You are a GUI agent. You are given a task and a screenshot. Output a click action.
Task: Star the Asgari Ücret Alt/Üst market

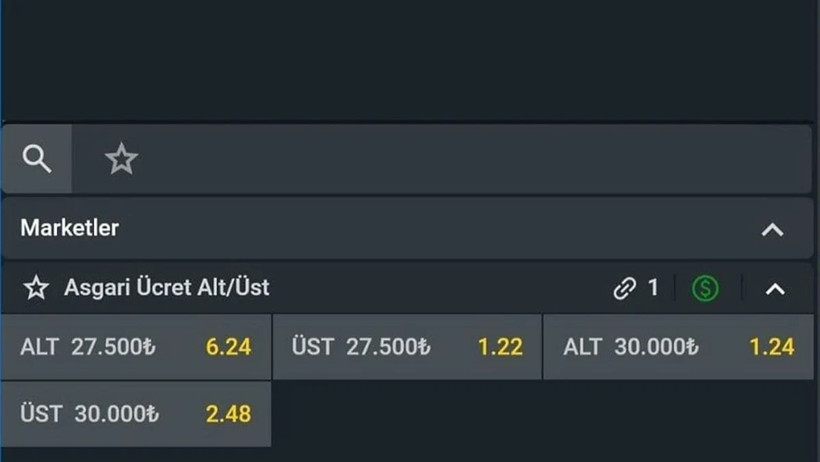(36, 289)
